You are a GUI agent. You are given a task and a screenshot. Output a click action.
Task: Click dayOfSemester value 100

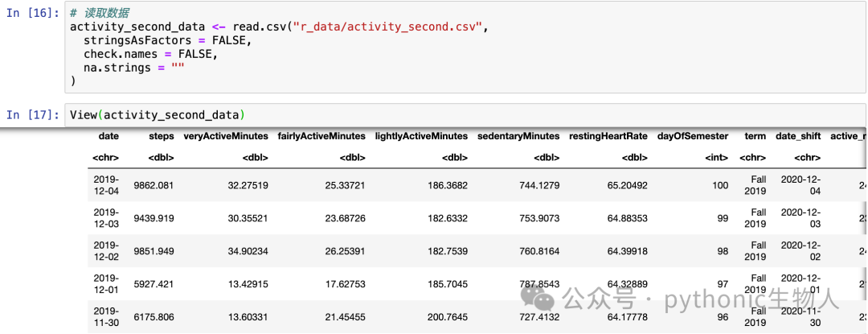click(720, 186)
